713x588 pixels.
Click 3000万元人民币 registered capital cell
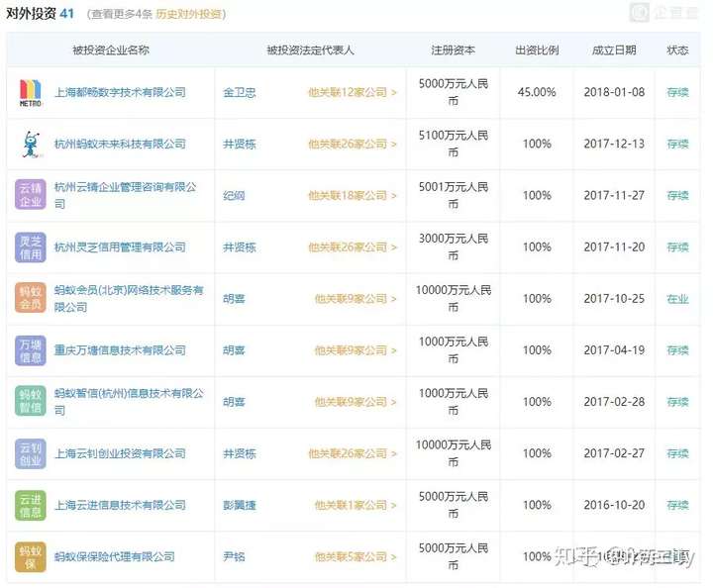(x=454, y=247)
